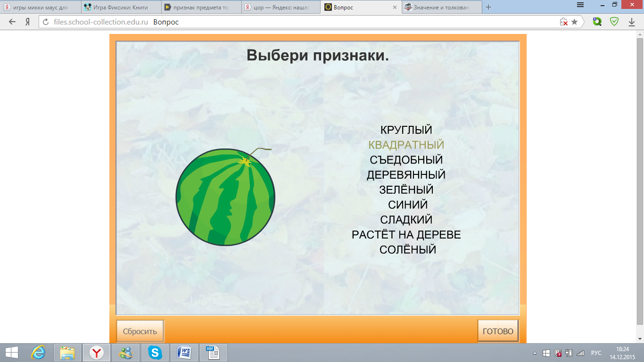Close the active Вопрос tab
Screen dimensions: 644x362
395,7
